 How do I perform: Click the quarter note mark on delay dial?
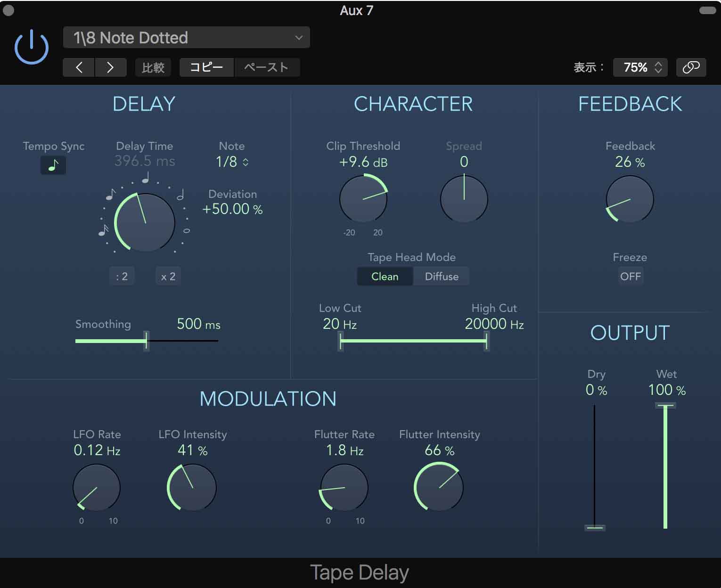[x=146, y=178]
